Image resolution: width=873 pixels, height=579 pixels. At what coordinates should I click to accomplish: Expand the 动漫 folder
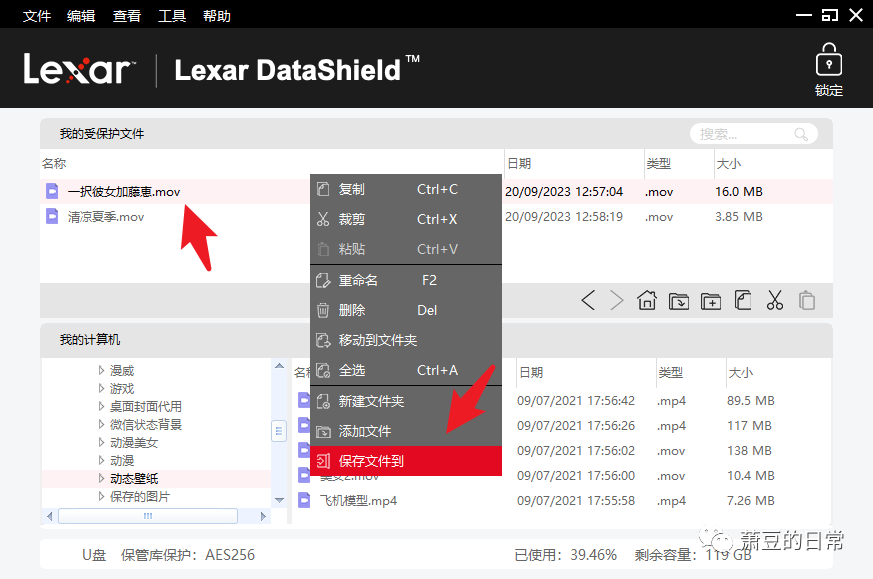pyautogui.click(x=101, y=460)
